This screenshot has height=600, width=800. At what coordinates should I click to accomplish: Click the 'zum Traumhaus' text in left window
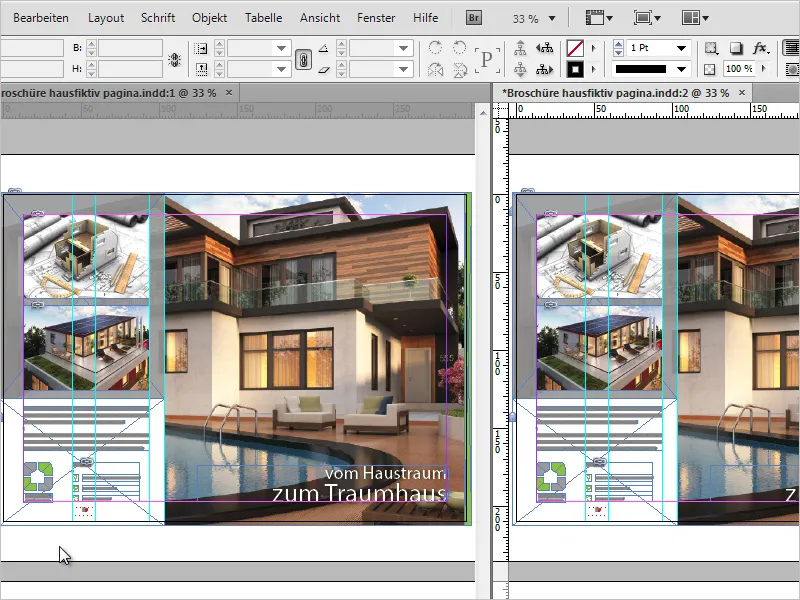pos(359,493)
